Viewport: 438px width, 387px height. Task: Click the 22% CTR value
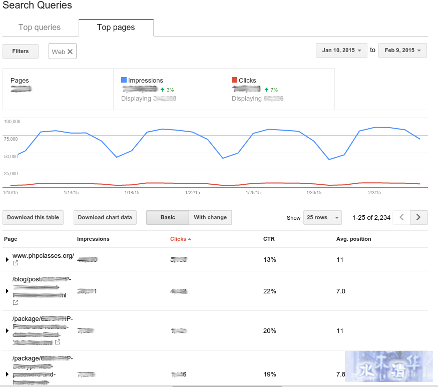tap(270, 291)
